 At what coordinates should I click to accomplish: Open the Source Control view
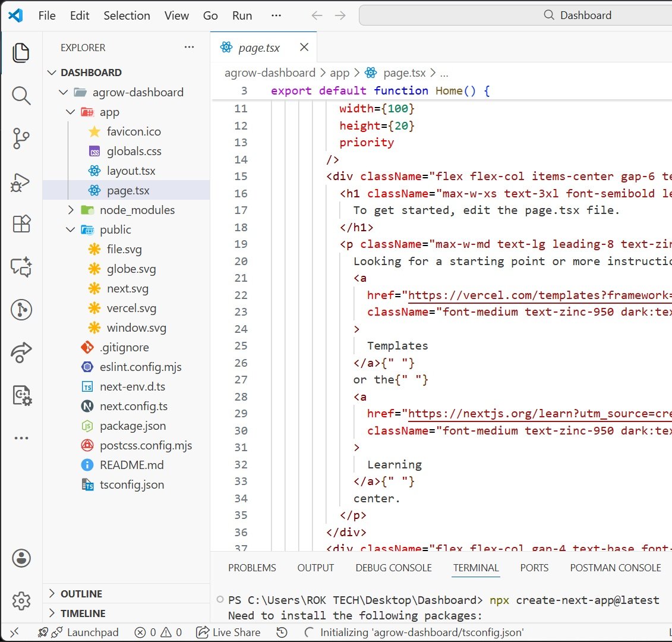21,139
